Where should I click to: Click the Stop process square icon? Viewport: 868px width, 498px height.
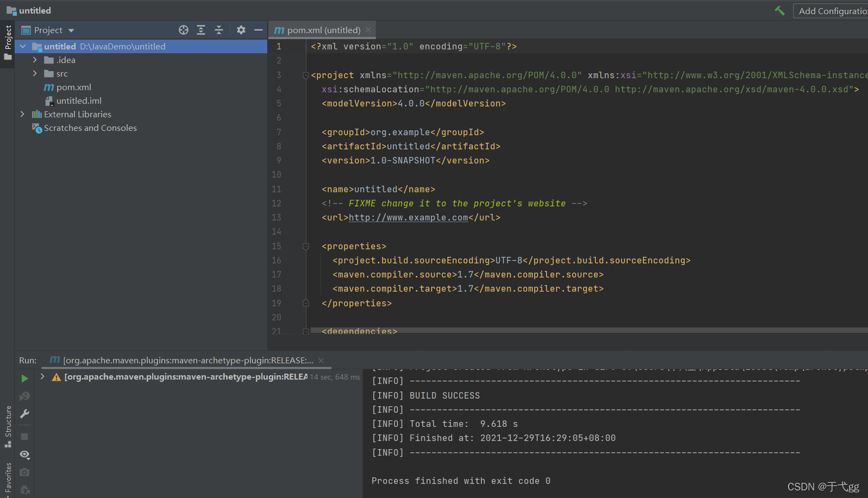(x=24, y=437)
